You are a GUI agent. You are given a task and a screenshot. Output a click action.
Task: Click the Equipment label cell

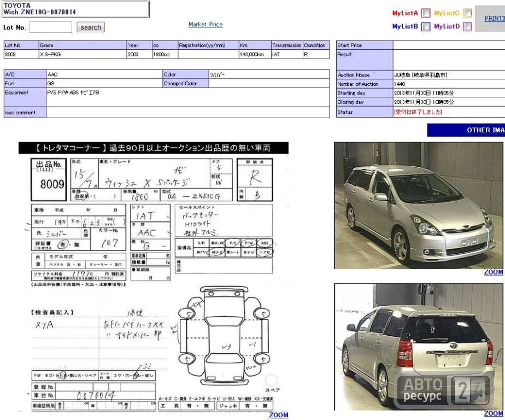pyautogui.click(x=25, y=97)
